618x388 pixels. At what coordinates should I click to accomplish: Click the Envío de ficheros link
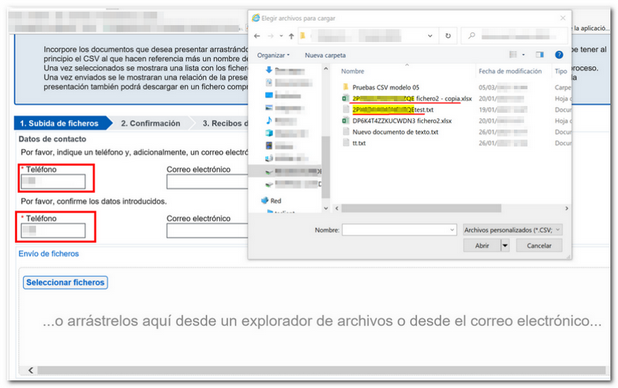point(48,254)
